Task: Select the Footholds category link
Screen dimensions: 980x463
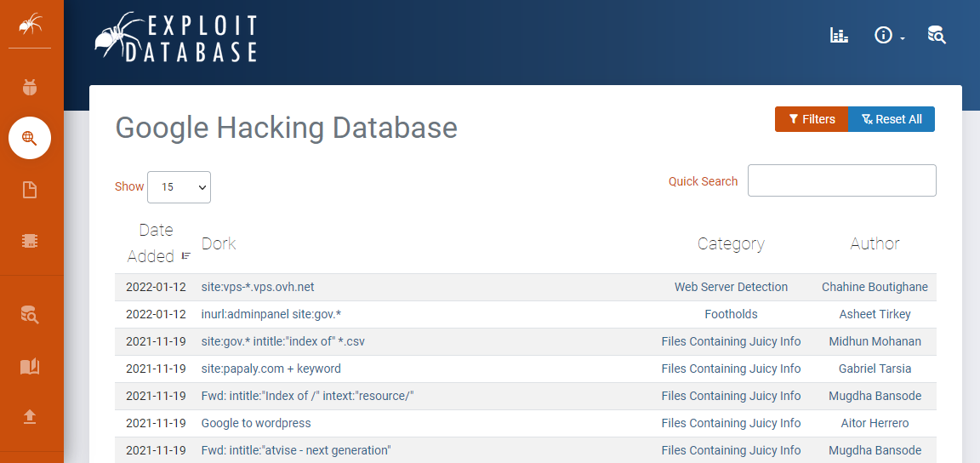Action: tap(731, 314)
